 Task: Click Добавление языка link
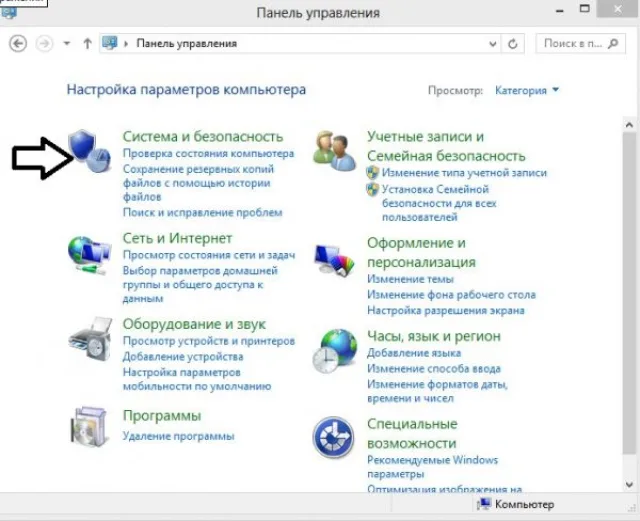[x=414, y=353]
